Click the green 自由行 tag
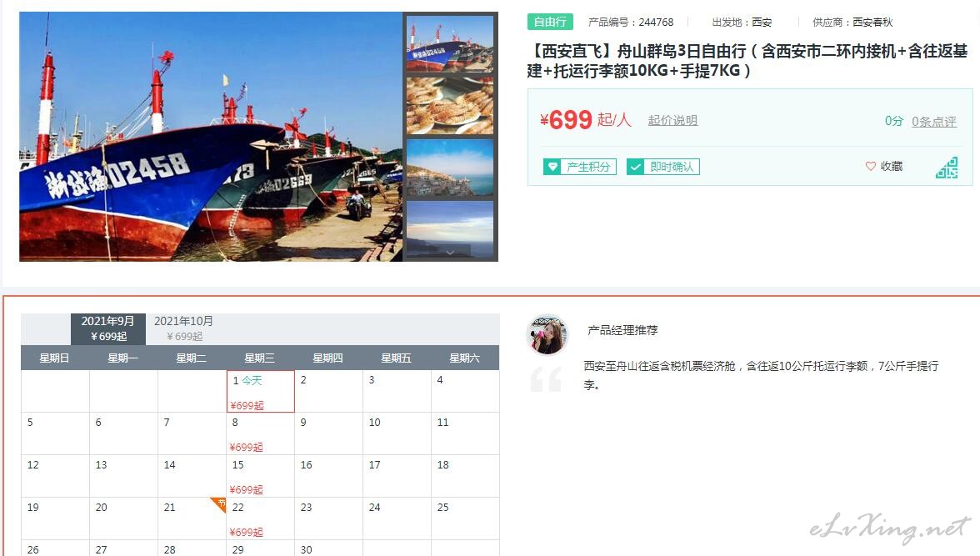The image size is (980, 556). 550,22
